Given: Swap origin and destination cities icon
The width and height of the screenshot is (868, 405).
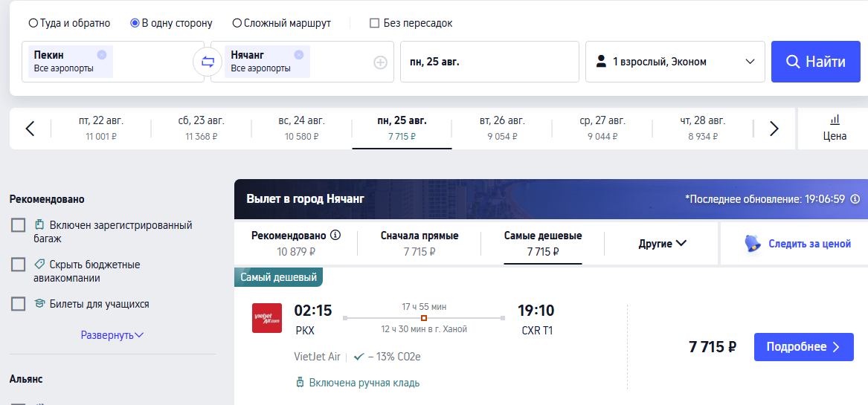Looking at the screenshot, I should tap(208, 62).
